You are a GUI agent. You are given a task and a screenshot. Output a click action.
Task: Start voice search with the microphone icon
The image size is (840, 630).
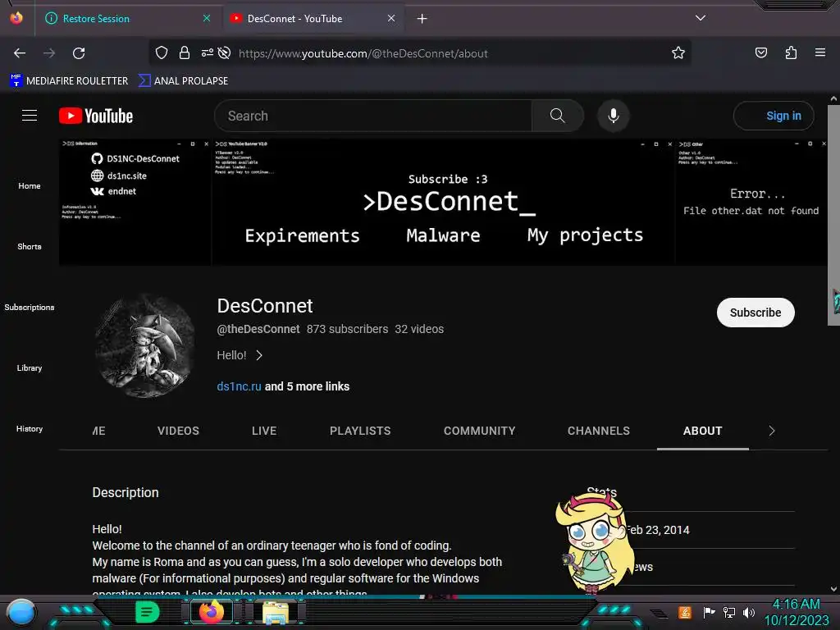tap(614, 116)
